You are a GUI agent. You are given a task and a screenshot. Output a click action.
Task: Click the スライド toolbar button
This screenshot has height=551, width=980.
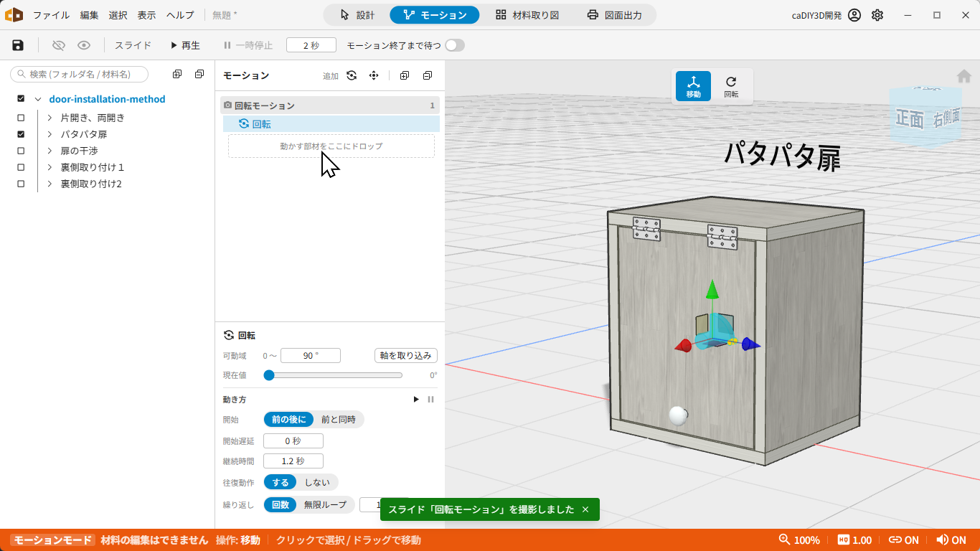point(133,45)
